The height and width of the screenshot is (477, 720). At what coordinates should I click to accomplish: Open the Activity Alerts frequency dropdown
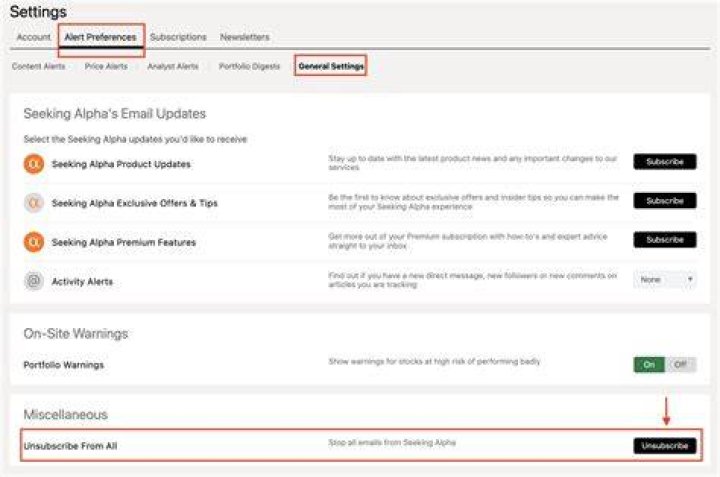click(665, 280)
